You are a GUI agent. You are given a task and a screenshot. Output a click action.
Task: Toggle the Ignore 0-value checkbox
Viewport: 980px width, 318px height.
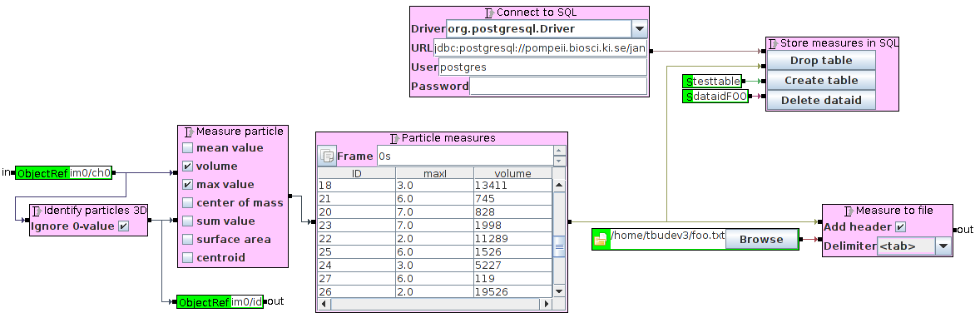(124, 226)
